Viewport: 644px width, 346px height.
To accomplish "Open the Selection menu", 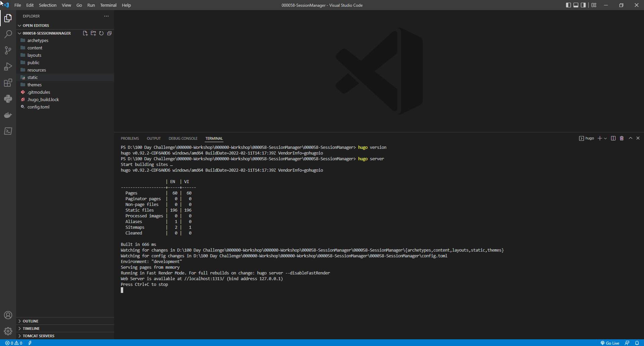I will 48,5.
